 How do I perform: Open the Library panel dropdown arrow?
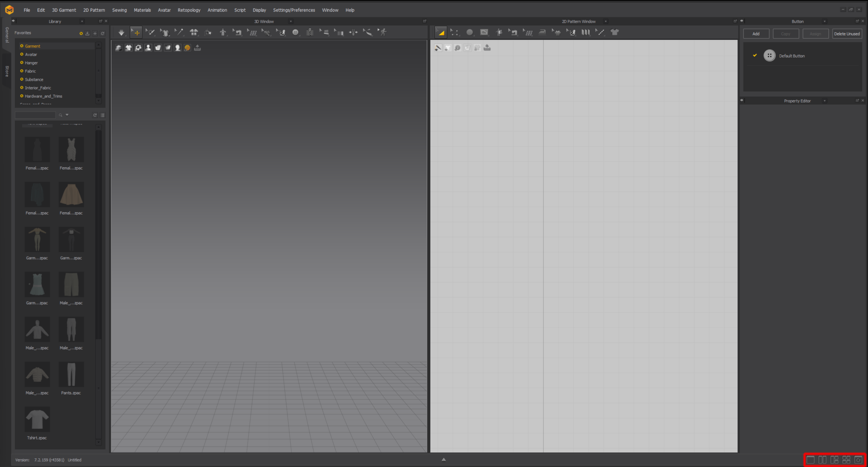tap(82, 21)
